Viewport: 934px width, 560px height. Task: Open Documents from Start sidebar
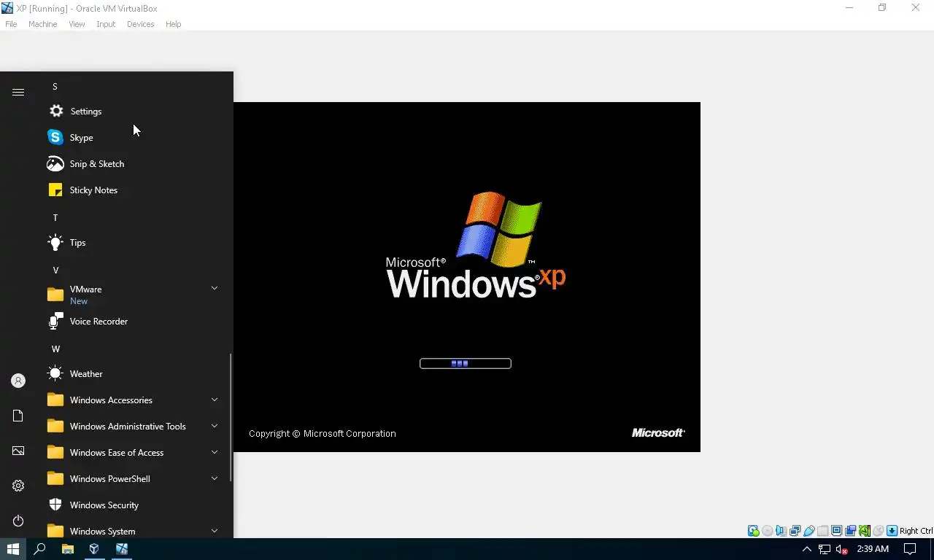tap(18, 416)
